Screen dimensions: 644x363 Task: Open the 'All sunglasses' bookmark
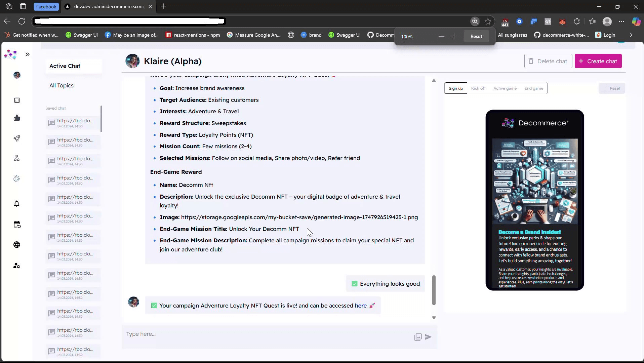(x=512, y=35)
